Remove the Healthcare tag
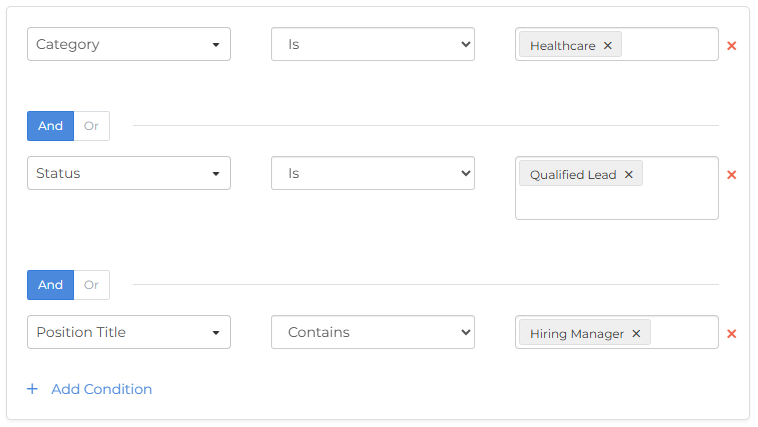 608,45
